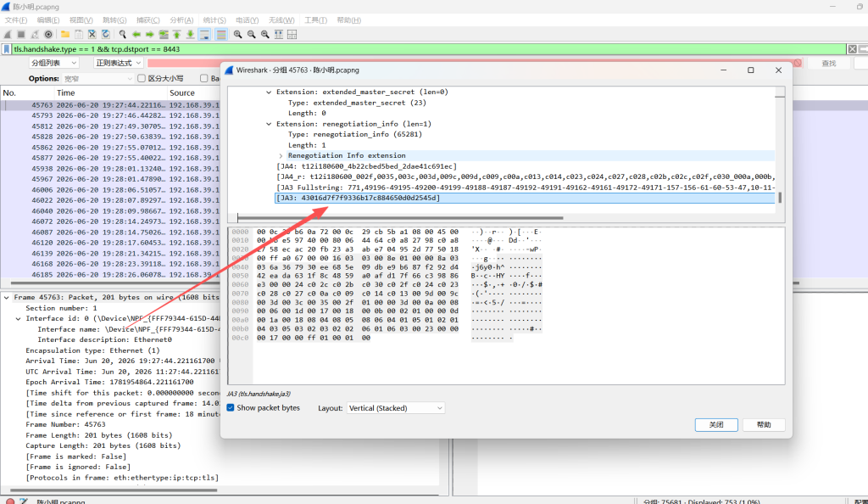868x504 pixels.
Task: Click the resize columns toolbar icon
Action: coord(278,34)
